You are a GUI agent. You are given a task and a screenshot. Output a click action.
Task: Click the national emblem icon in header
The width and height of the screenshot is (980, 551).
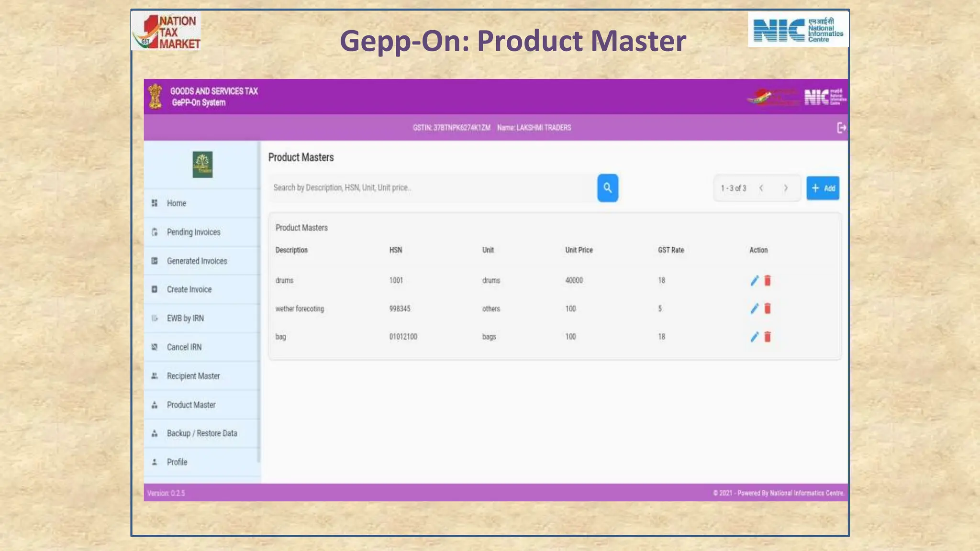(155, 96)
